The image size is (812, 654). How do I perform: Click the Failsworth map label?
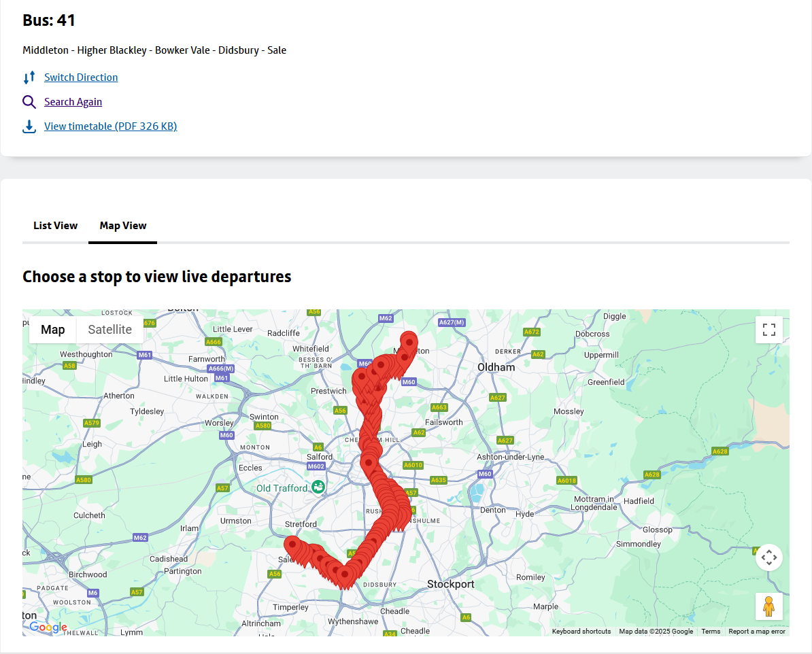444,422
